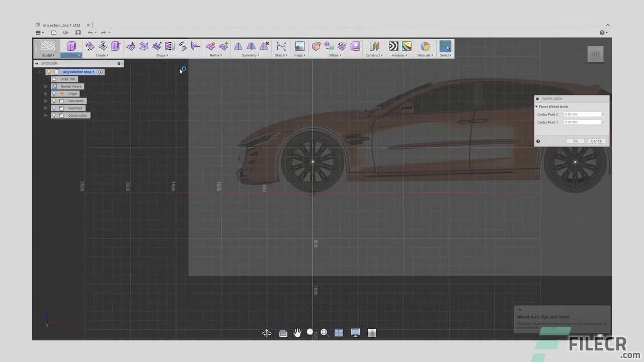
Task: Expand the Sketches folder in the Browser
Action: point(45,108)
